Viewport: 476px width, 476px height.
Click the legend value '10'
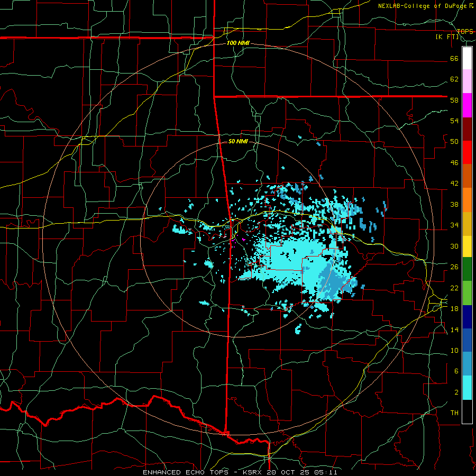(x=454, y=351)
